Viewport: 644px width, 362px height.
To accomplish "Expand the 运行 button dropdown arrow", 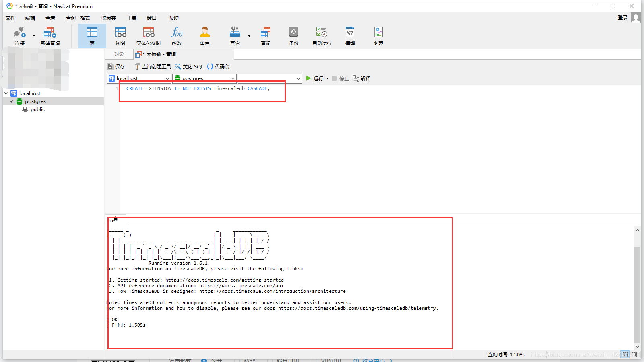I will coord(327,78).
